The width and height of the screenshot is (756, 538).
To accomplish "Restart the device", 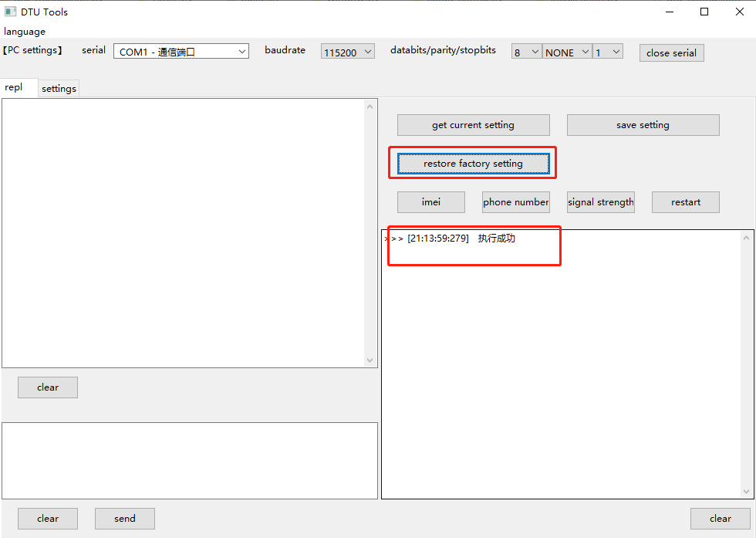I will (x=685, y=201).
